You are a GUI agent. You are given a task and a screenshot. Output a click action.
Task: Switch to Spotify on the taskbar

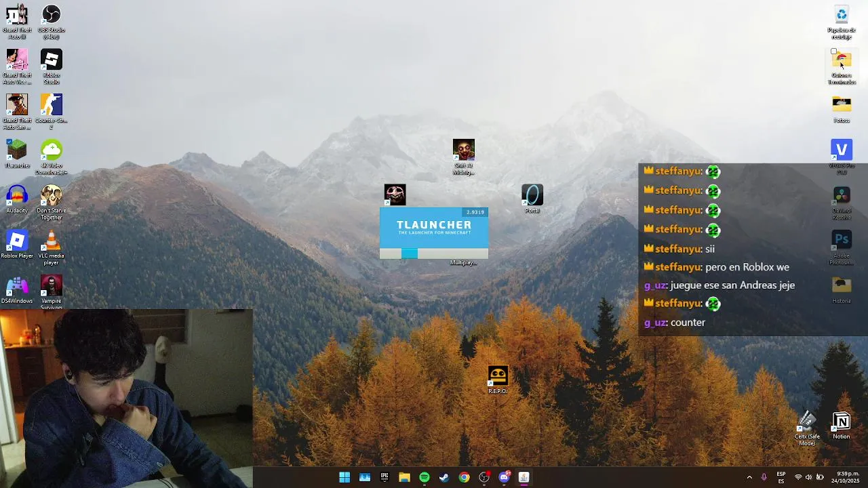point(425,477)
